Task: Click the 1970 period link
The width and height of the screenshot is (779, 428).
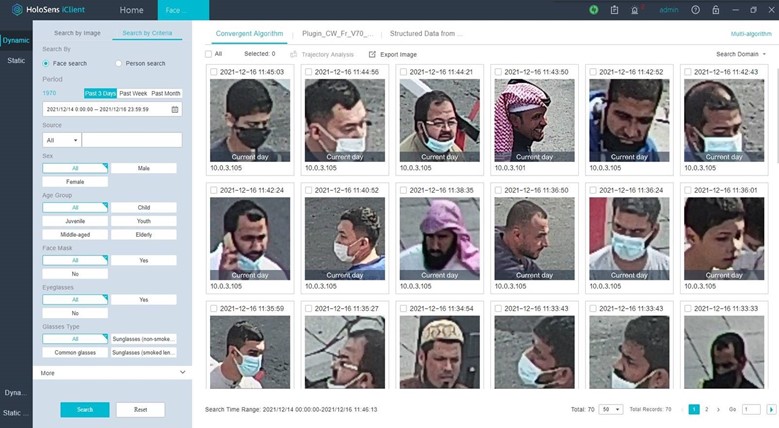Action: tap(49, 93)
